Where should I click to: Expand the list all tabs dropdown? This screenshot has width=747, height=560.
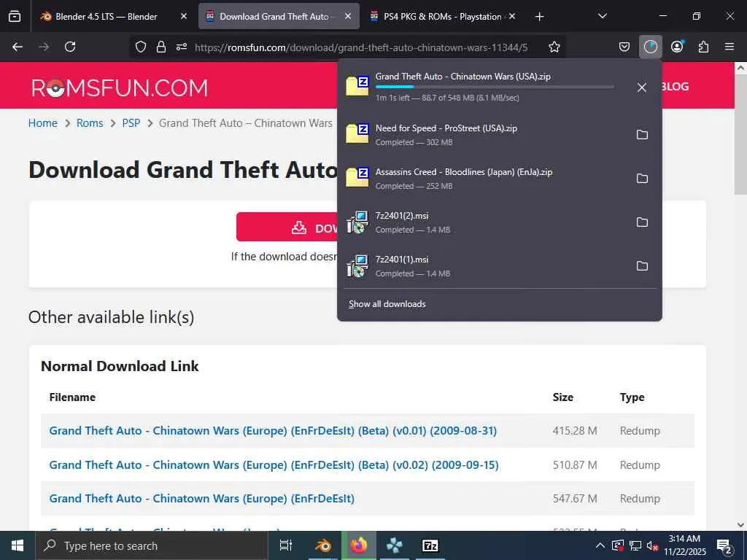602,16
